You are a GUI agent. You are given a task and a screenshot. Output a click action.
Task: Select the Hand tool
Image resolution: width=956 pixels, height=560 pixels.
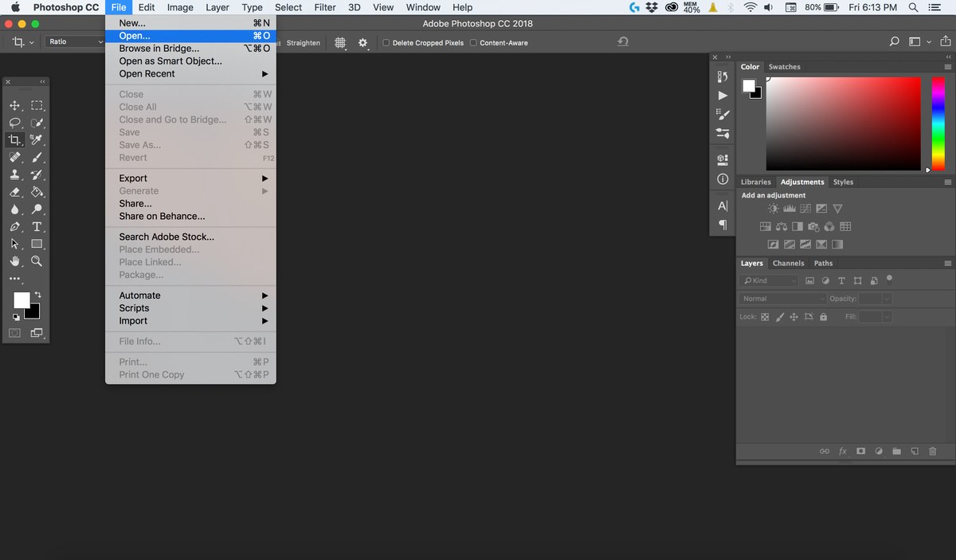(x=15, y=261)
